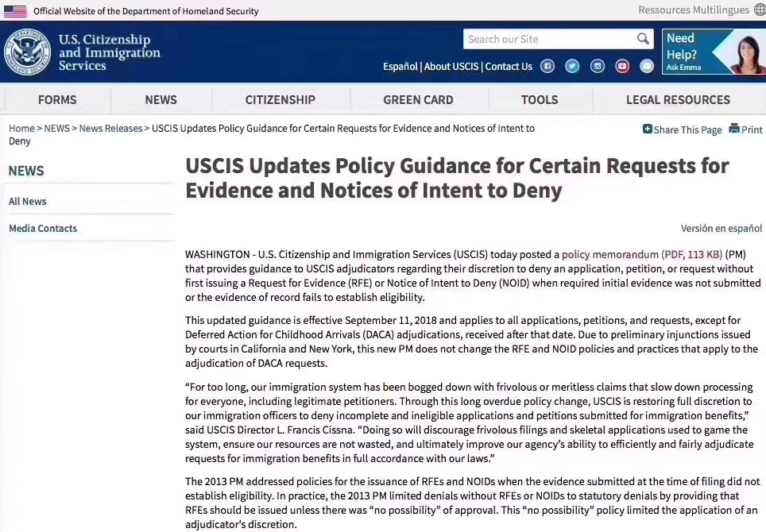Go to NEWS breadcrumb link

tap(56, 129)
